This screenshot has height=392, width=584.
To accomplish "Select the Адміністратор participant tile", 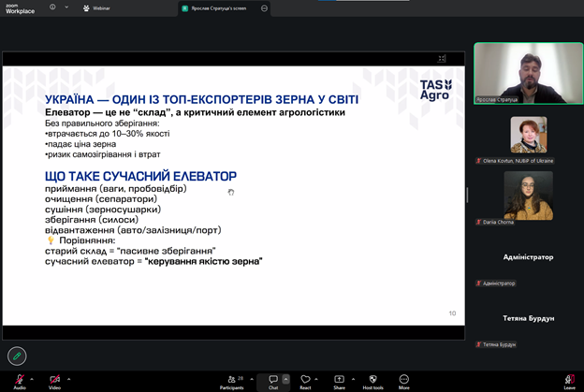I will tap(528, 257).
